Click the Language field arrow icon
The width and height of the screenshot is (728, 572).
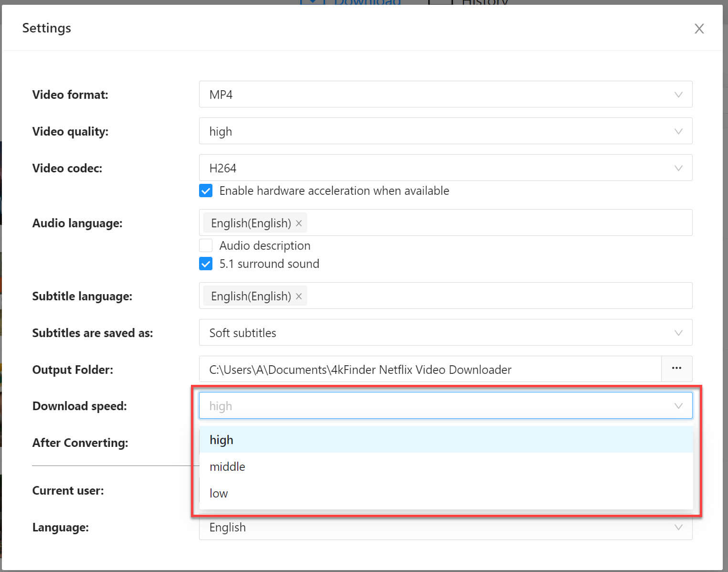pyautogui.click(x=678, y=527)
